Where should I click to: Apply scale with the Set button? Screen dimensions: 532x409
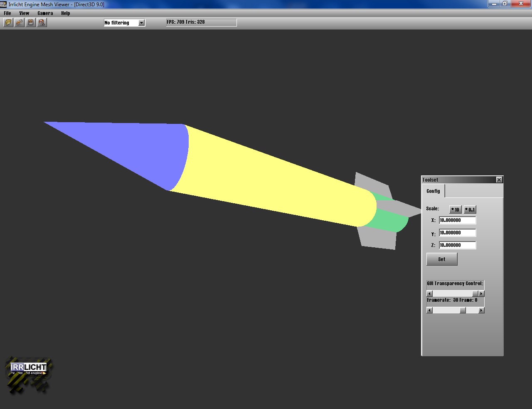click(442, 259)
